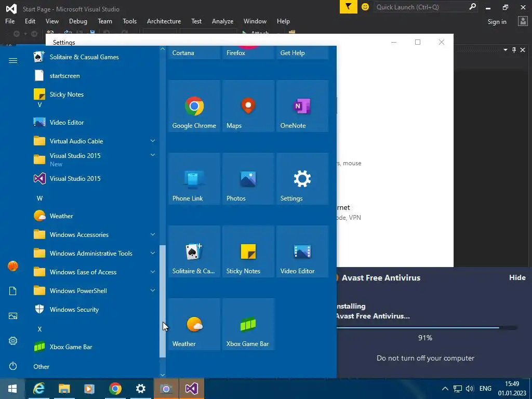Image resolution: width=532 pixels, height=399 pixels.
Task: Click the Avast installation progress bar
Action: tap(427, 328)
